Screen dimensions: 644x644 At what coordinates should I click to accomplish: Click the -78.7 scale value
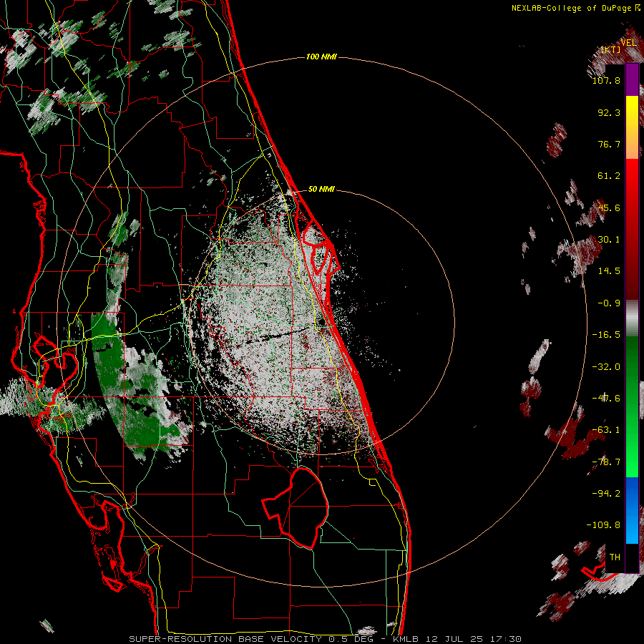pos(606,462)
